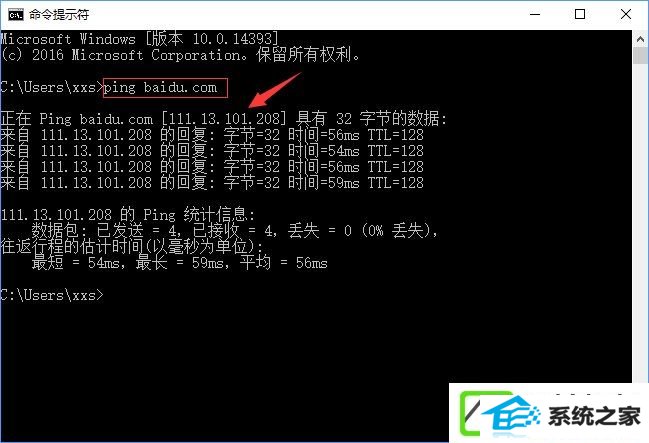
Task: Click the Microsoft Windows 版本 10.0.14393 line
Action: click(x=139, y=39)
